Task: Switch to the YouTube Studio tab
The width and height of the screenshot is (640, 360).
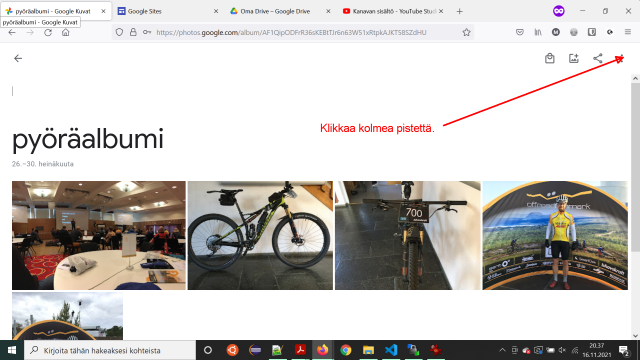Action: coord(392,11)
